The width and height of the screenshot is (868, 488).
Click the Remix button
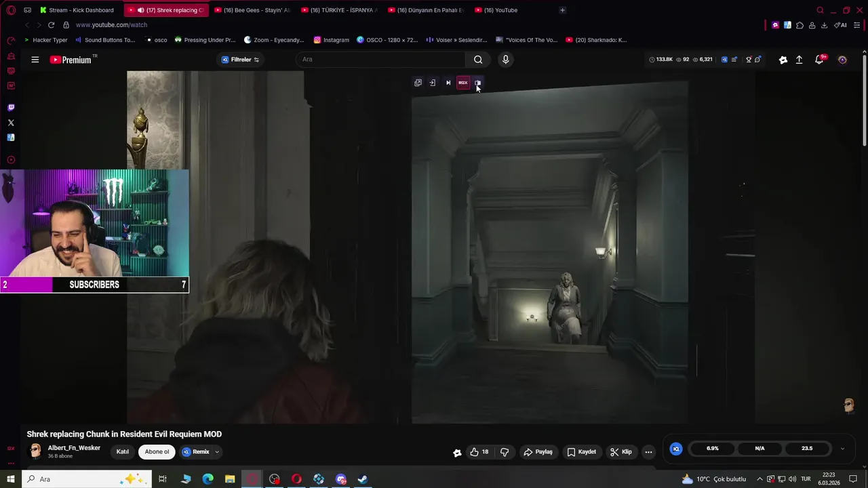(195, 452)
